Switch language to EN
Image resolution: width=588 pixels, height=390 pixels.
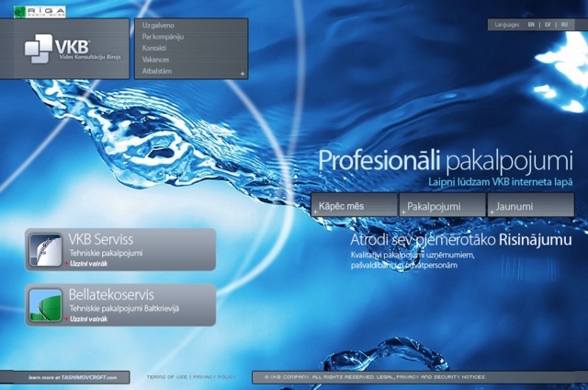pyautogui.click(x=531, y=25)
